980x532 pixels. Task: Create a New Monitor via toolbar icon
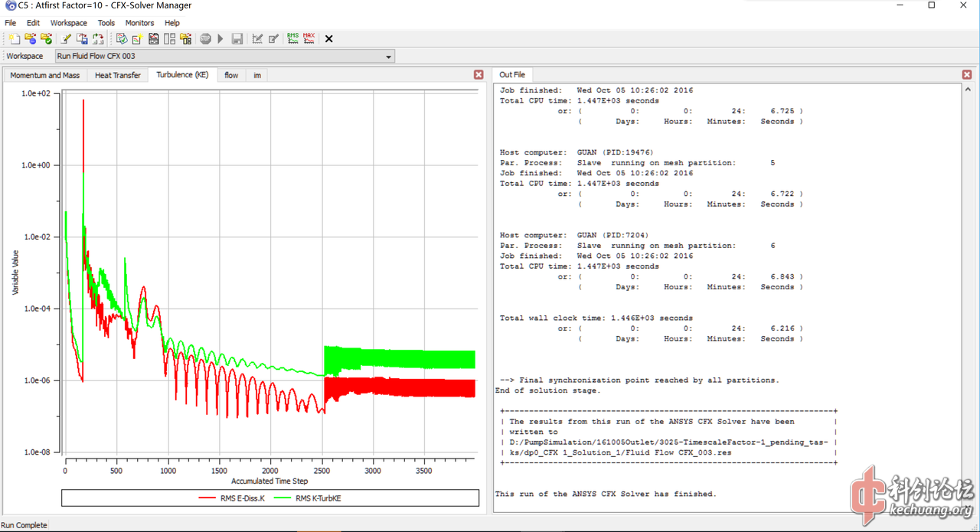[x=137, y=38]
